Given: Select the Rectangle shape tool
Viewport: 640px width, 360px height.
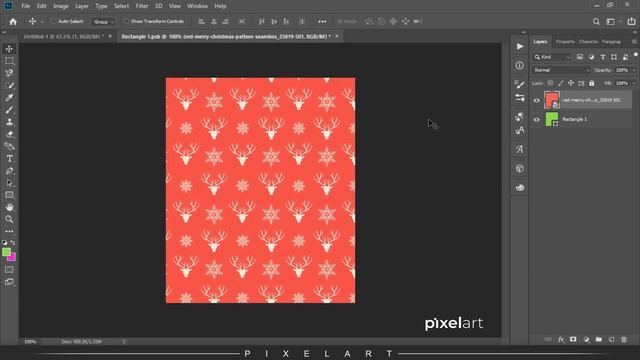Looking at the screenshot, I should (9, 195).
